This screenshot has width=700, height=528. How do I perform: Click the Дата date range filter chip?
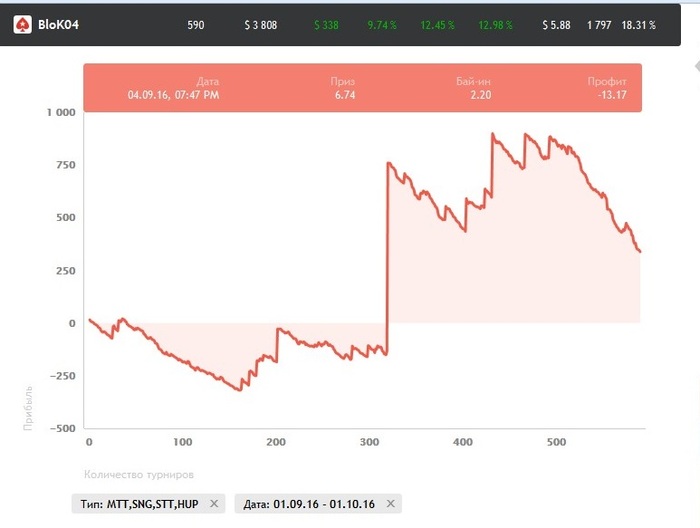point(307,504)
